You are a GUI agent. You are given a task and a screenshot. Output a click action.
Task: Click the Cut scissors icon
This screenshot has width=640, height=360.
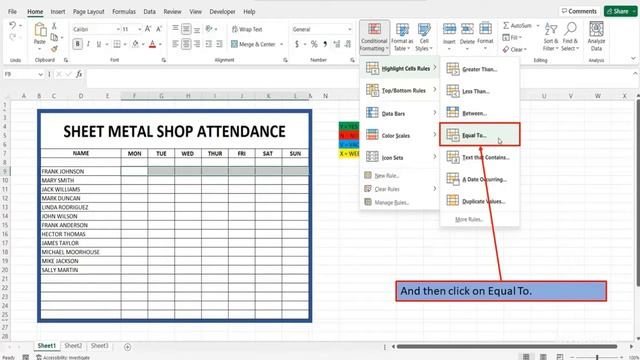tap(54, 26)
